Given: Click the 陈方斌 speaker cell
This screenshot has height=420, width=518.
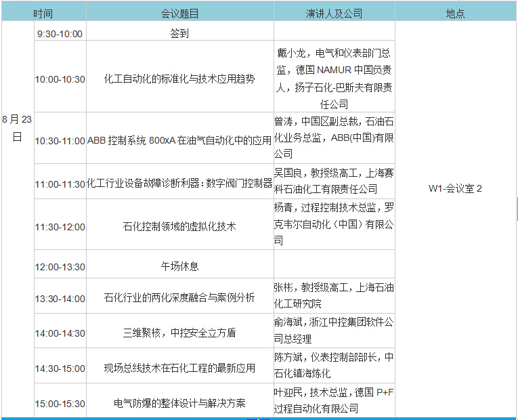Looking at the screenshot, I should pos(334,366).
